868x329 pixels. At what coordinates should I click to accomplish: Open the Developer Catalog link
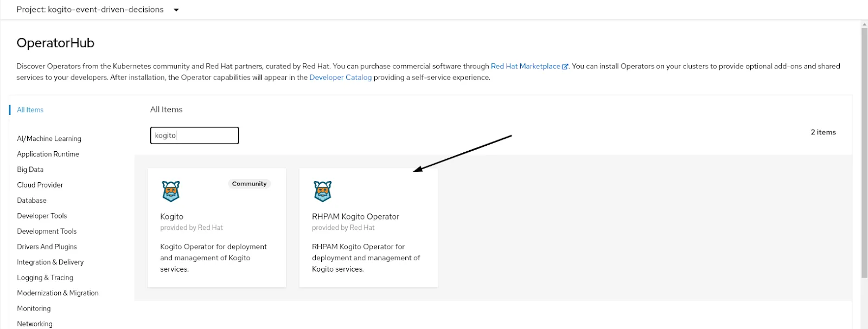[x=341, y=78]
